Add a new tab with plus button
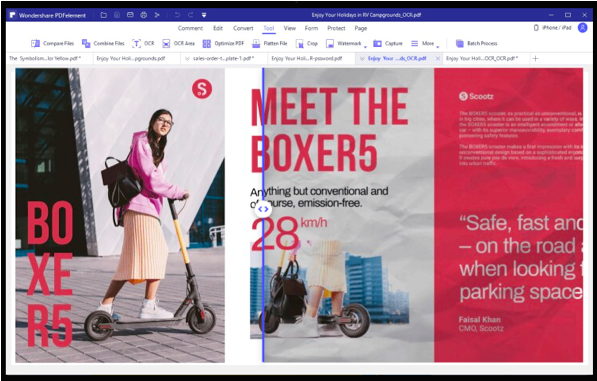The height and width of the screenshot is (381, 597). (535, 58)
